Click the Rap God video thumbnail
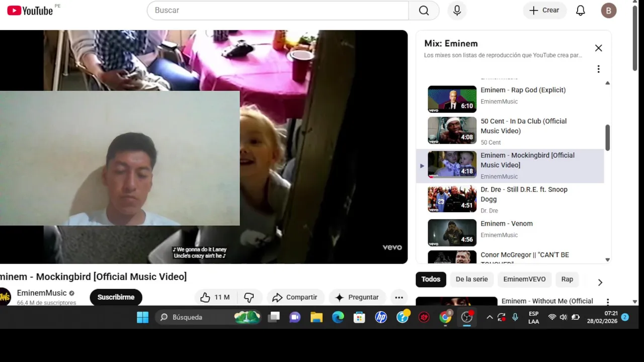The height and width of the screenshot is (362, 644). (452, 99)
